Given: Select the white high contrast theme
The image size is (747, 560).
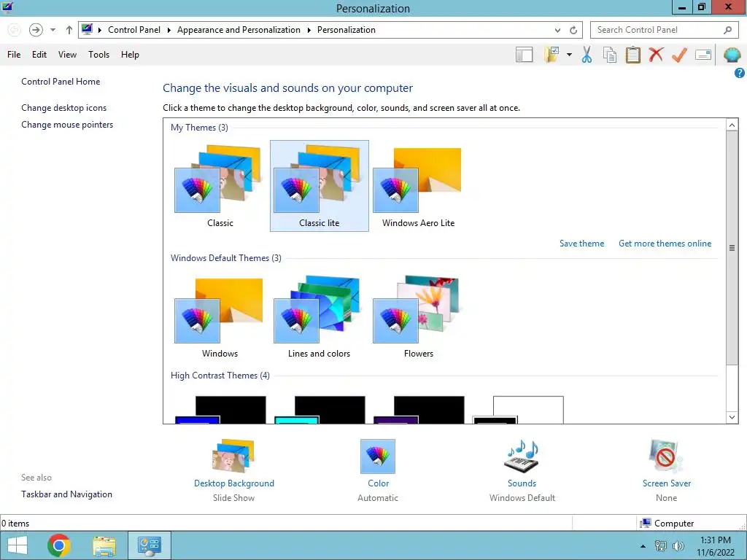Looking at the screenshot, I should coord(519,410).
